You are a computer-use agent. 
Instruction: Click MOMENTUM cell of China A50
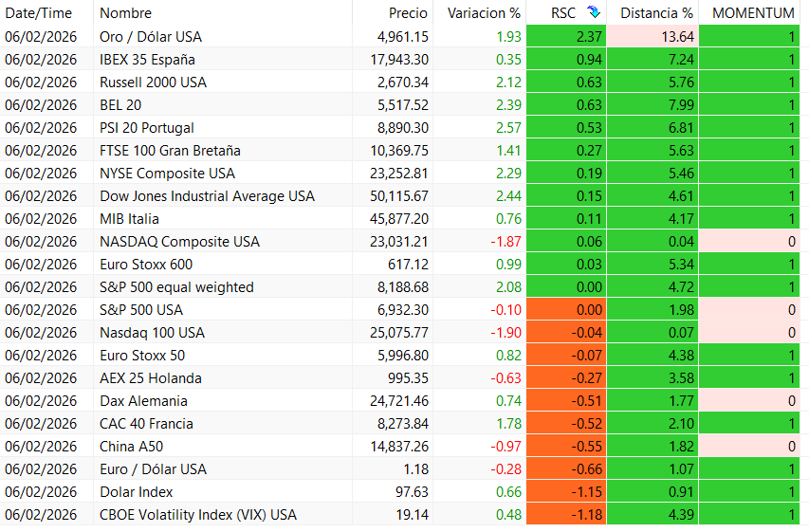[x=749, y=446]
